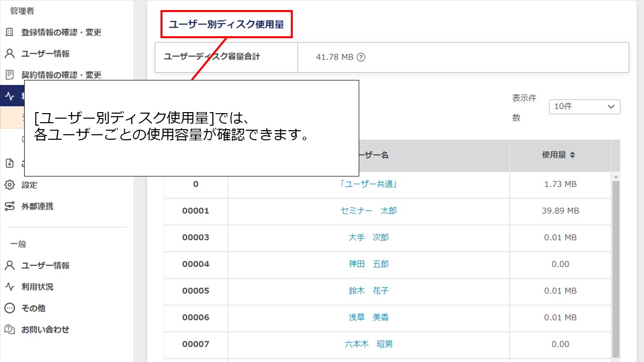Click the ユーザー別ディスク使用量 heading

226,25
